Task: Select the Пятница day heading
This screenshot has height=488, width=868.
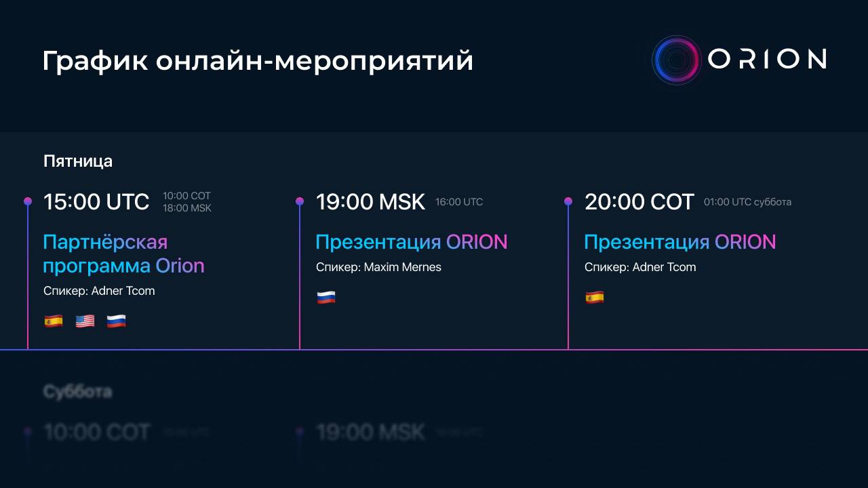Action: pyautogui.click(x=78, y=161)
